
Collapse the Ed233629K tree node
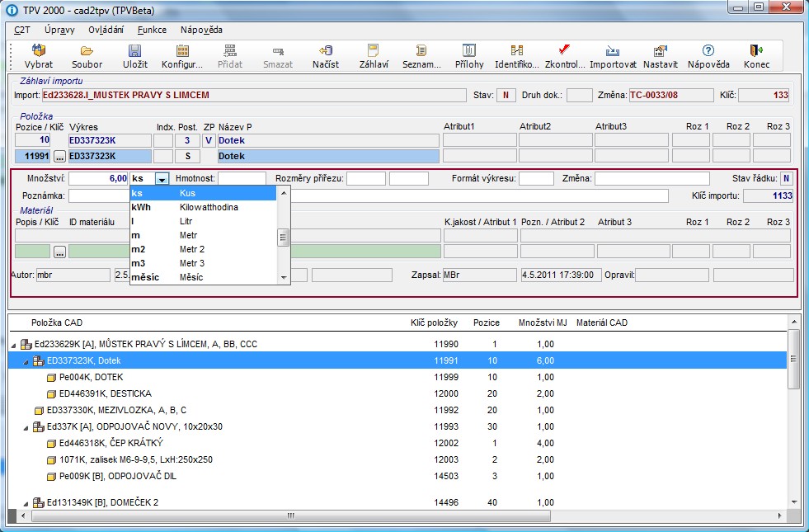(14, 346)
